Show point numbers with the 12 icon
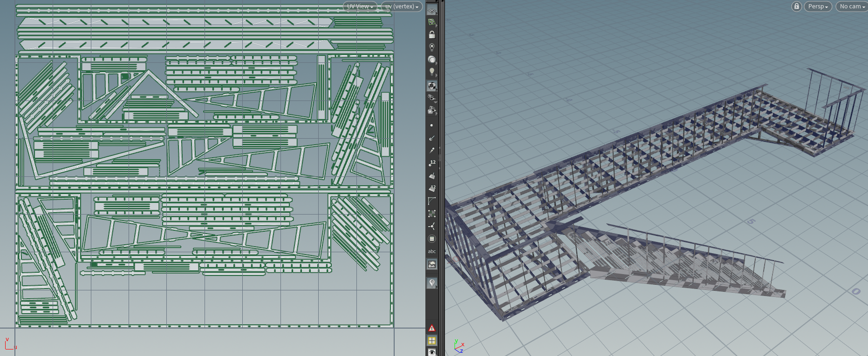Screen dimensions: 868x356 pos(432,163)
